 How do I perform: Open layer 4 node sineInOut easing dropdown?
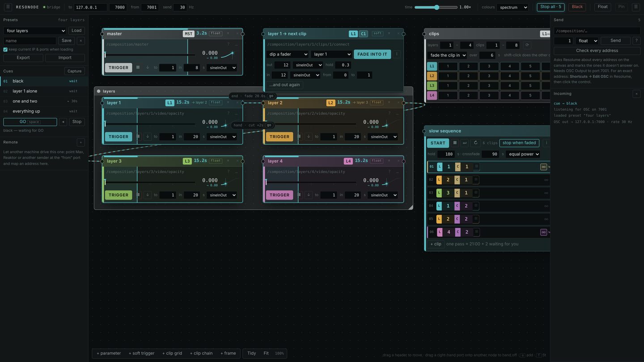[383, 195]
